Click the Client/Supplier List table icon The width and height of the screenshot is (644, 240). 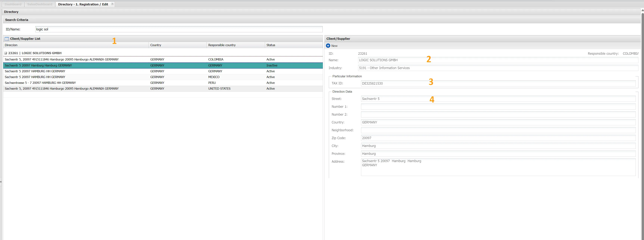(7, 39)
